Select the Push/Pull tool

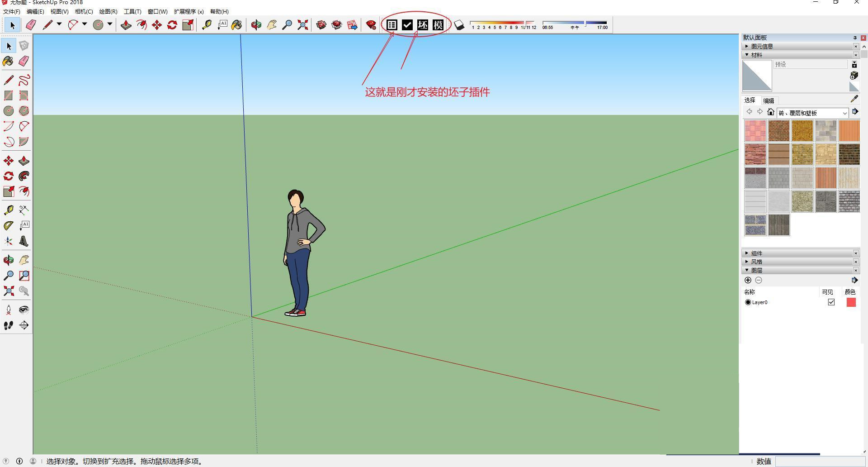126,25
